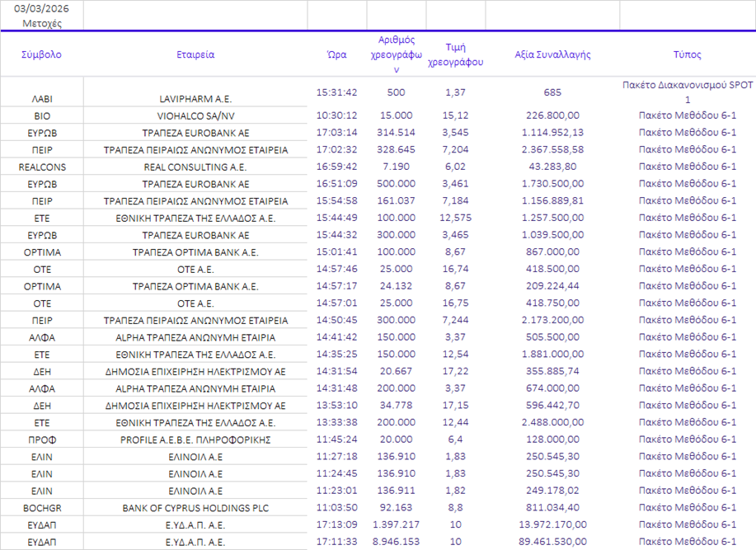
Task: Click the time cell 15:44:32
Action: click(x=336, y=234)
